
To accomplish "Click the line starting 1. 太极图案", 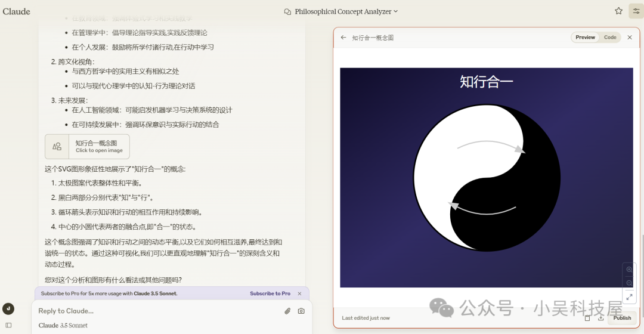I will coord(97,183).
